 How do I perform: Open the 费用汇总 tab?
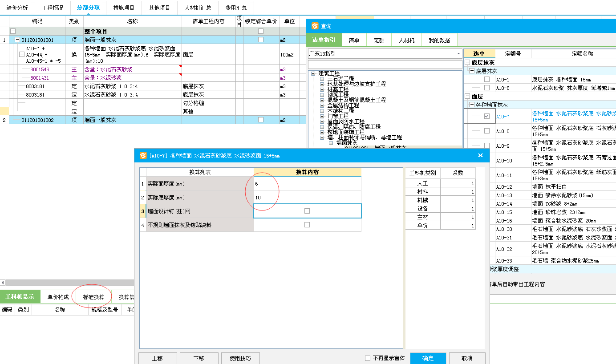[x=236, y=8]
